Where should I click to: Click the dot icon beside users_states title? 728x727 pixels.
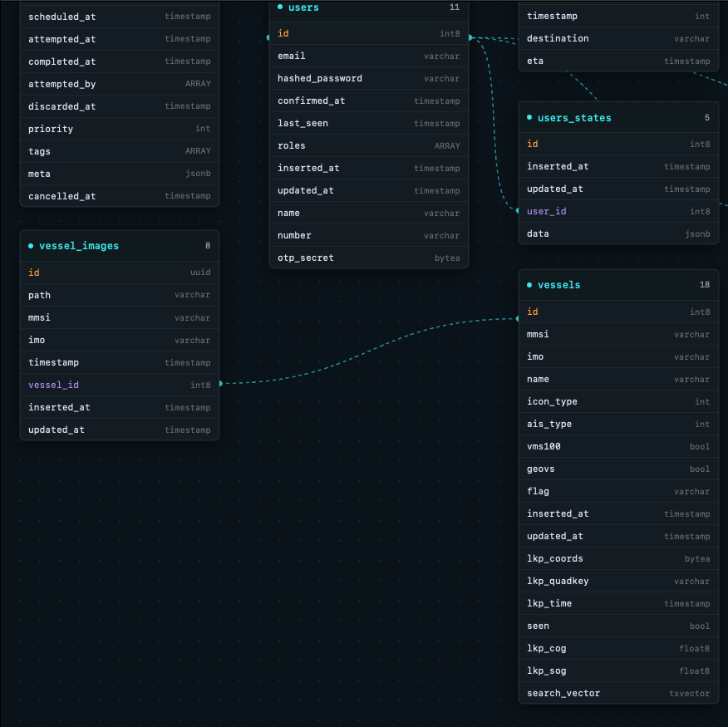(x=529, y=117)
